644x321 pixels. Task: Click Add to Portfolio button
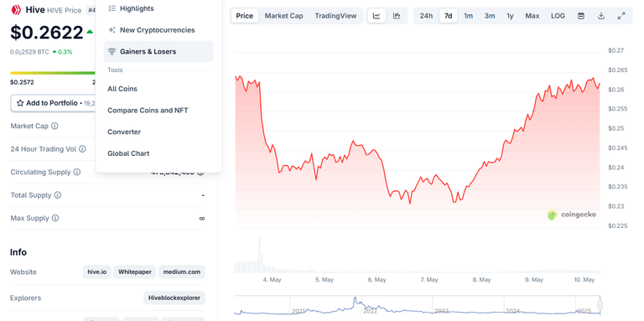click(53, 103)
